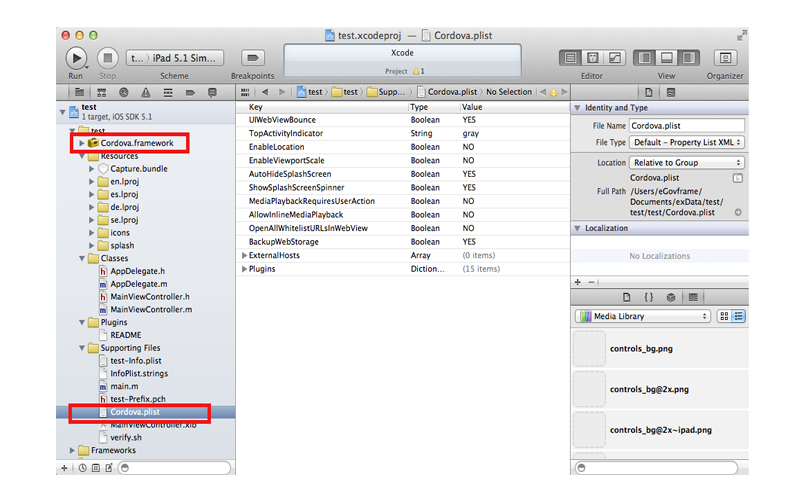Screen dimensions: 800x500
Task: Open the Location 'Relative to Group' dropdown
Action: point(687,162)
